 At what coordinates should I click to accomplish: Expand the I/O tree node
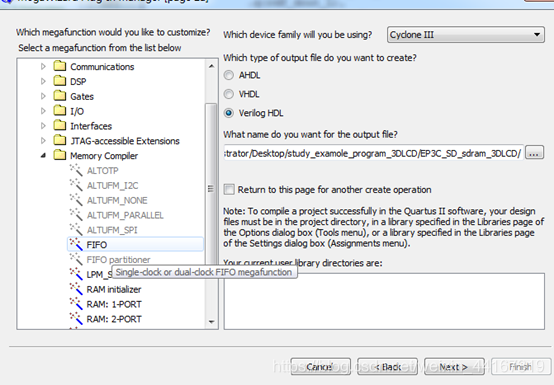[x=43, y=111]
